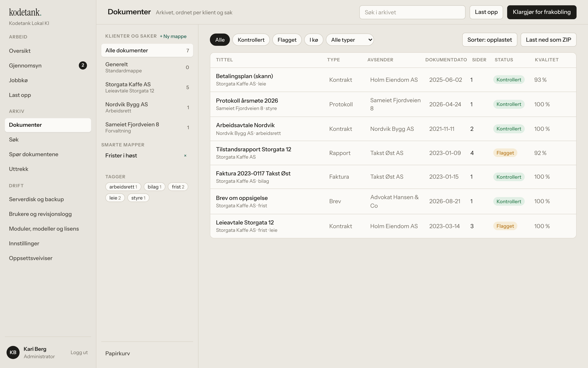Change sorting via Sorter: opplastet
Image resolution: width=588 pixels, height=368 pixels.
[489, 40]
